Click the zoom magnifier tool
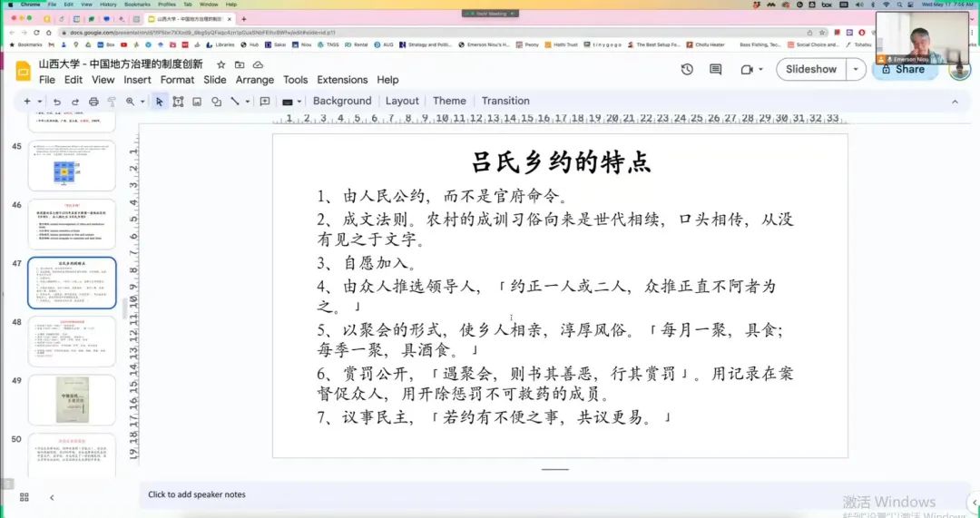 [130, 102]
